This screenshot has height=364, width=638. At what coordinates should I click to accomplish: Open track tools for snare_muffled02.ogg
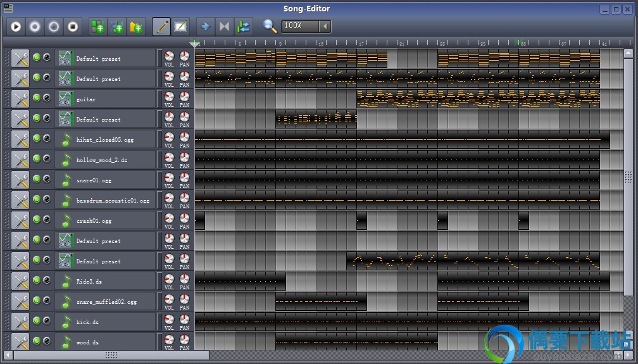tap(20, 302)
